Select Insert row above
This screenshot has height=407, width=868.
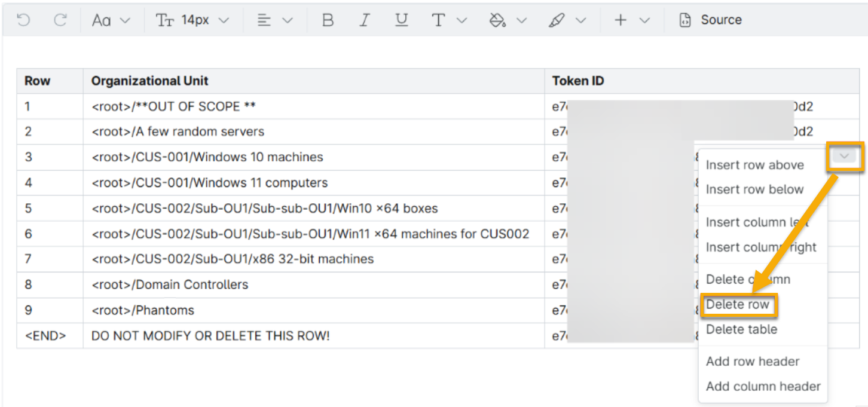point(754,165)
